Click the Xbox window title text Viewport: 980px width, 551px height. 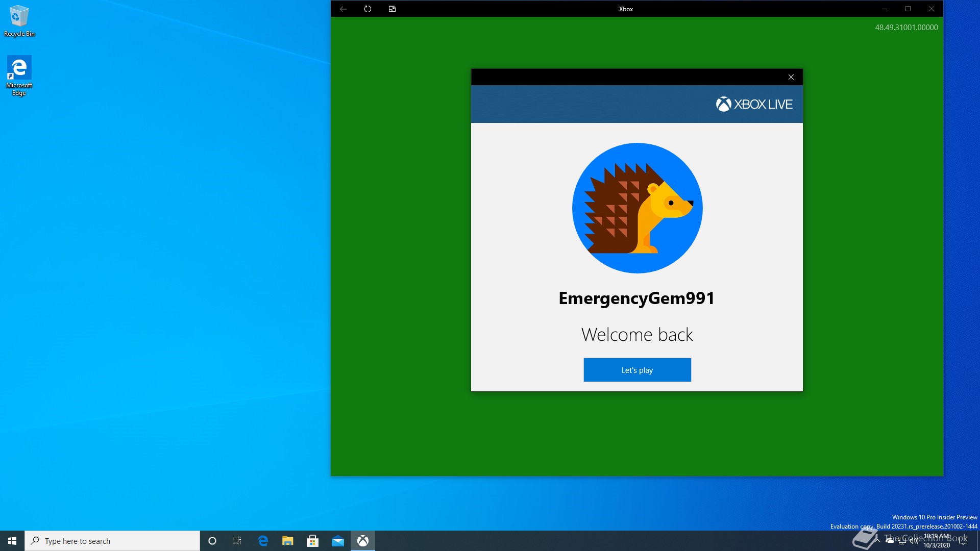626,9
